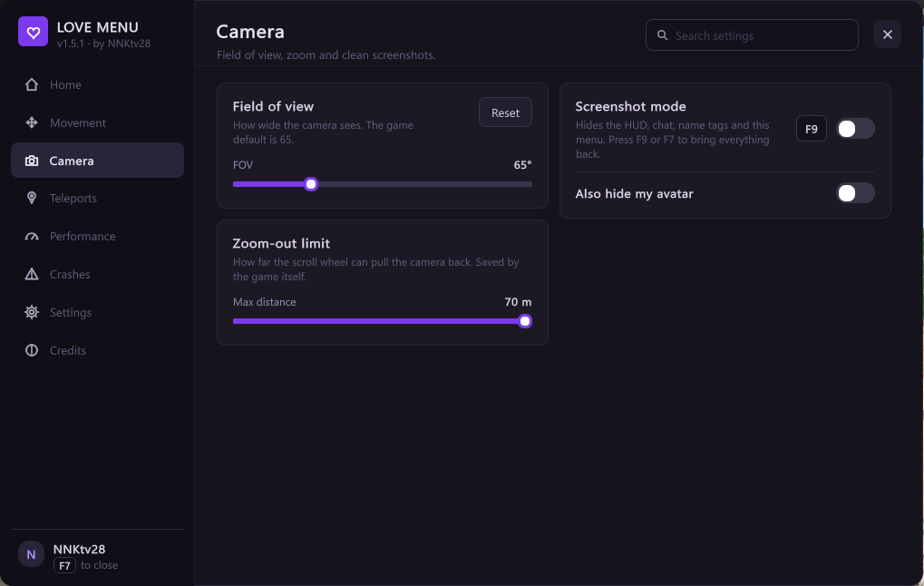
Task: Click the Crashes warning triangle icon
Action: click(x=32, y=274)
